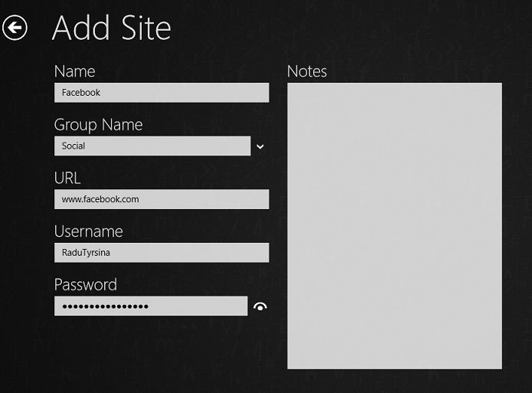Image resolution: width=532 pixels, height=393 pixels.
Task: Click the Username label
Action: coord(89,231)
